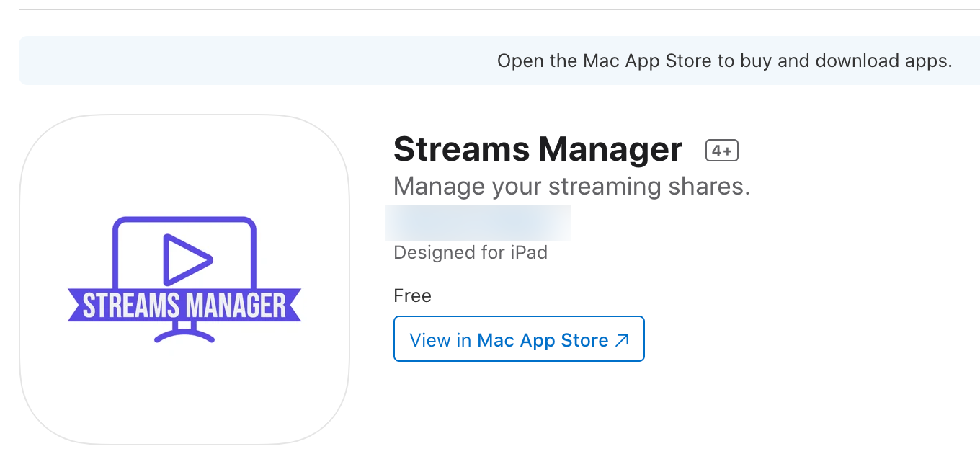Click the external link arrow in the store button

tap(621, 339)
